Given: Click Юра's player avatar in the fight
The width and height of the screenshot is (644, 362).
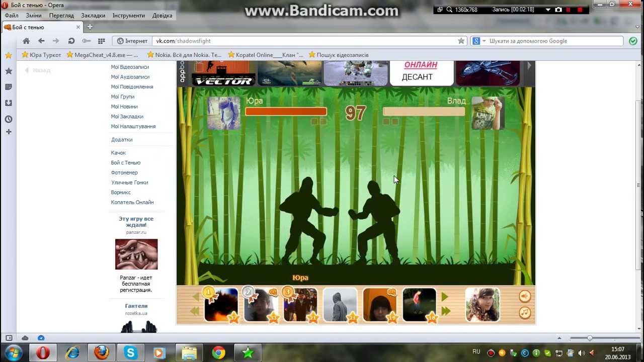Looking at the screenshot, I should click(x=224, y=113).
